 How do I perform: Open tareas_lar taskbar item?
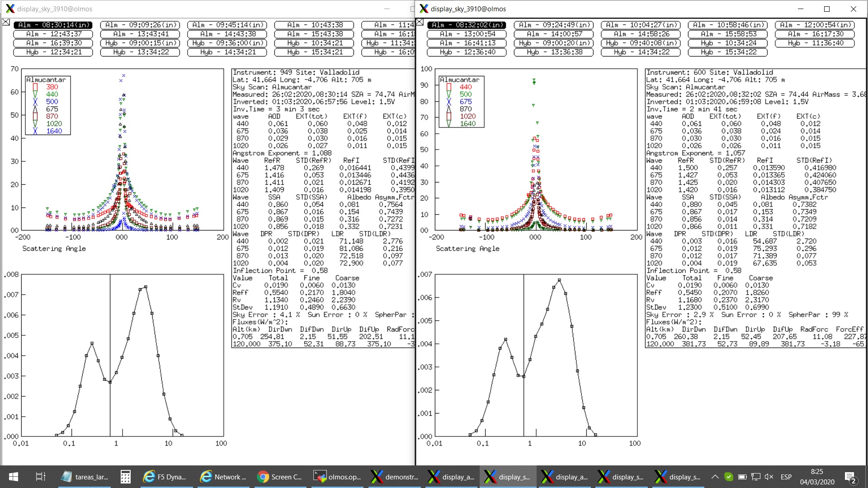coord(85,477)
